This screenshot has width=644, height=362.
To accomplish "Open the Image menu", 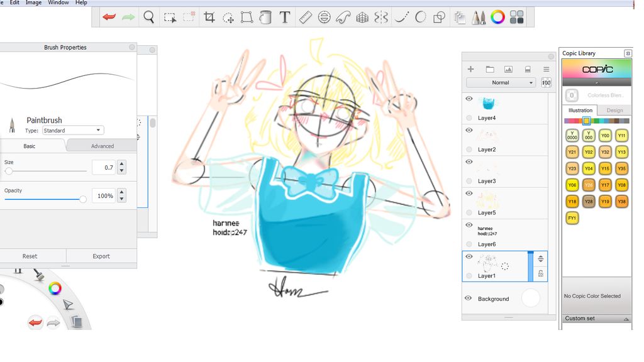I will (x=33, y=3).
